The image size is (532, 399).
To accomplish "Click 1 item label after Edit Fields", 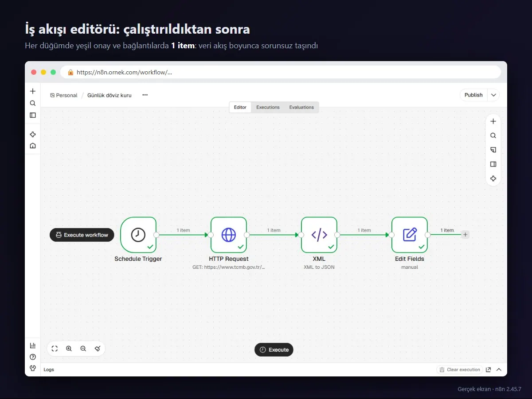I will point(447,230).
